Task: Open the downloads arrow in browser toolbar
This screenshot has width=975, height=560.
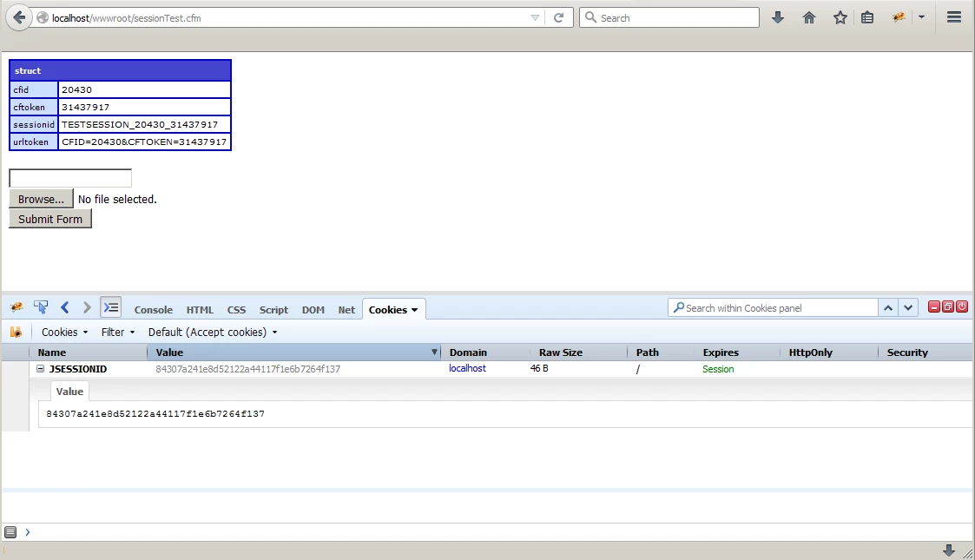Action: click(778, 17)
